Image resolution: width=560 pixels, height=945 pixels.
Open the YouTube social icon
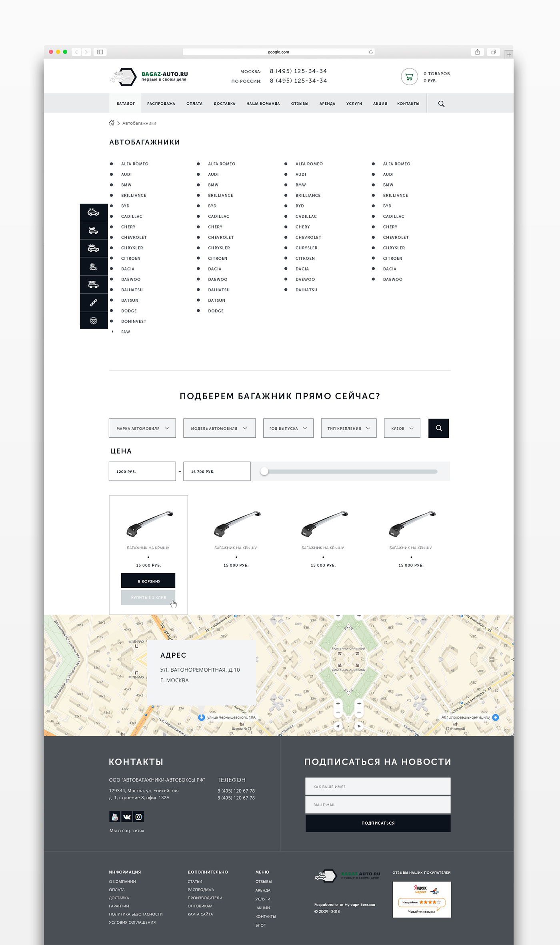(115, 817)
